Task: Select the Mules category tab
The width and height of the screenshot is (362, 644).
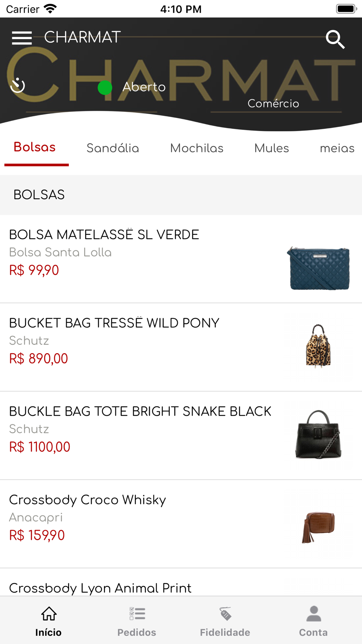Action: [x=271, y=148]
